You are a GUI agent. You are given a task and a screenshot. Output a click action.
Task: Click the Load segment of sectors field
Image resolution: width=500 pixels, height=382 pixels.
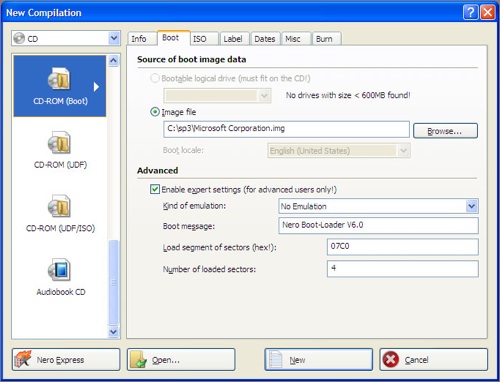[x=403, y=247]
